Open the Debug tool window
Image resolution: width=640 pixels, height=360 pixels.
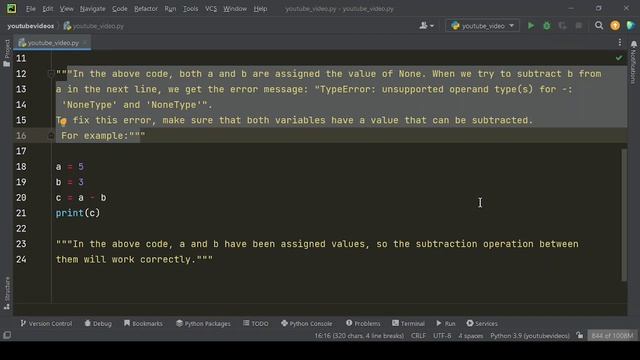point(98,323)
